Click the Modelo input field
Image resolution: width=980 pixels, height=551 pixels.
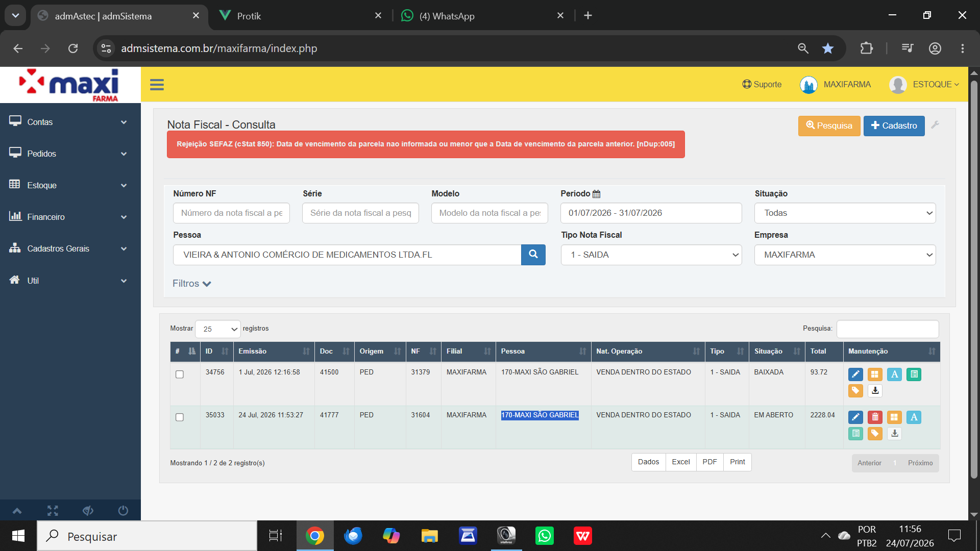pos(489,213)
